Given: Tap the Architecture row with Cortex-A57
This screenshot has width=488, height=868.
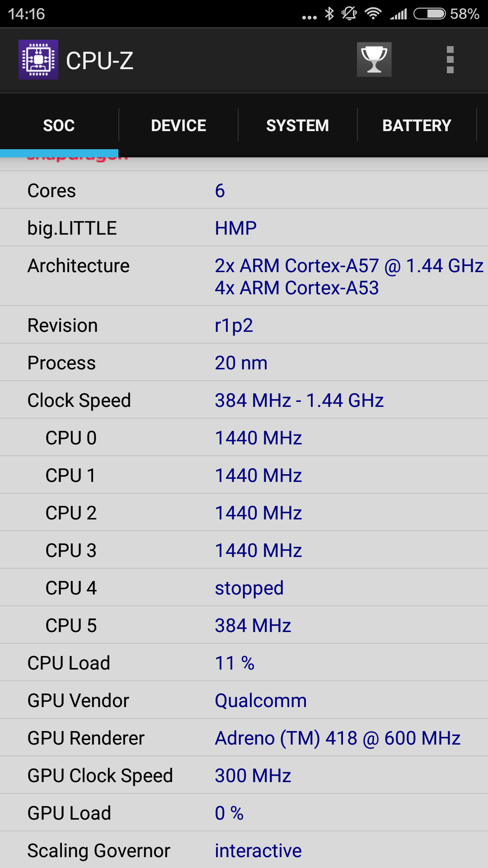Looking at the screenshot, I should click(244, 276).
